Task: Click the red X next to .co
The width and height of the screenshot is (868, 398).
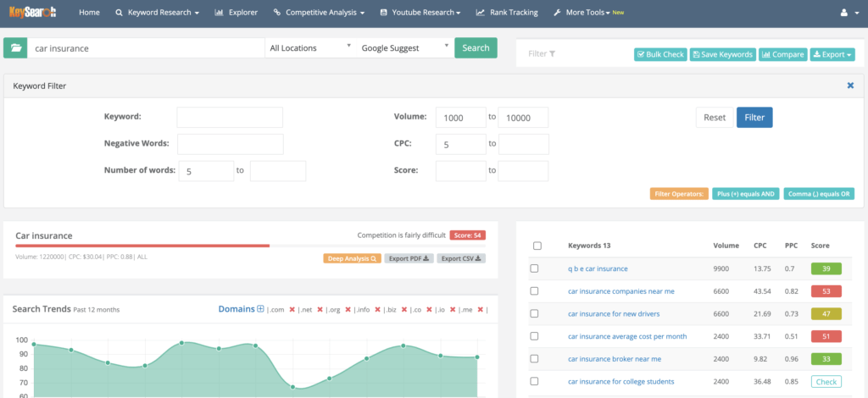Action: click(428, 310)
